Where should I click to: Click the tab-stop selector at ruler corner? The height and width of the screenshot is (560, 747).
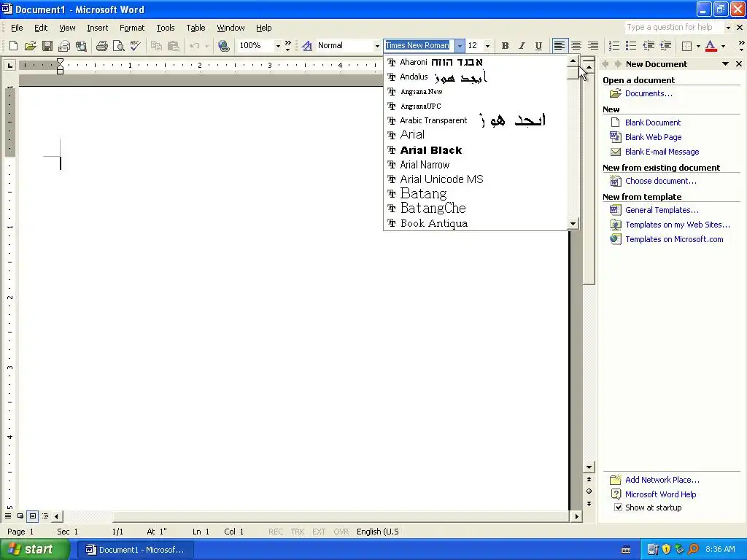pos(9,65)
